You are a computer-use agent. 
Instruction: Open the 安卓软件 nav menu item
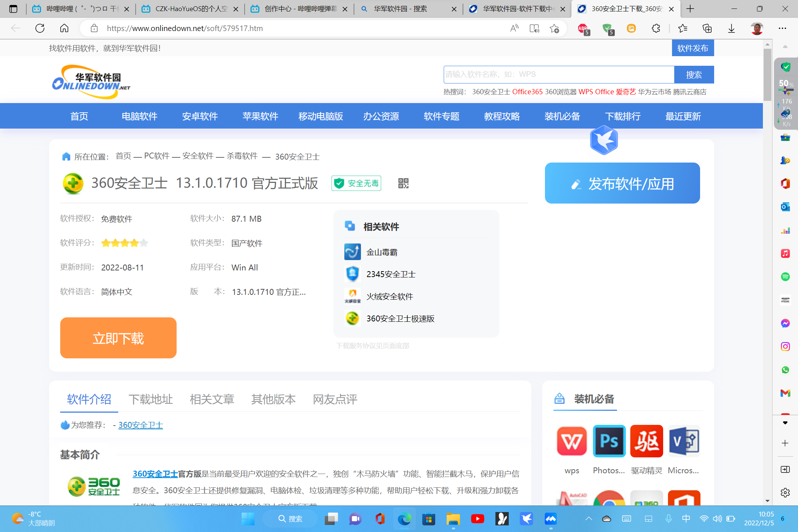pos(200,116)
